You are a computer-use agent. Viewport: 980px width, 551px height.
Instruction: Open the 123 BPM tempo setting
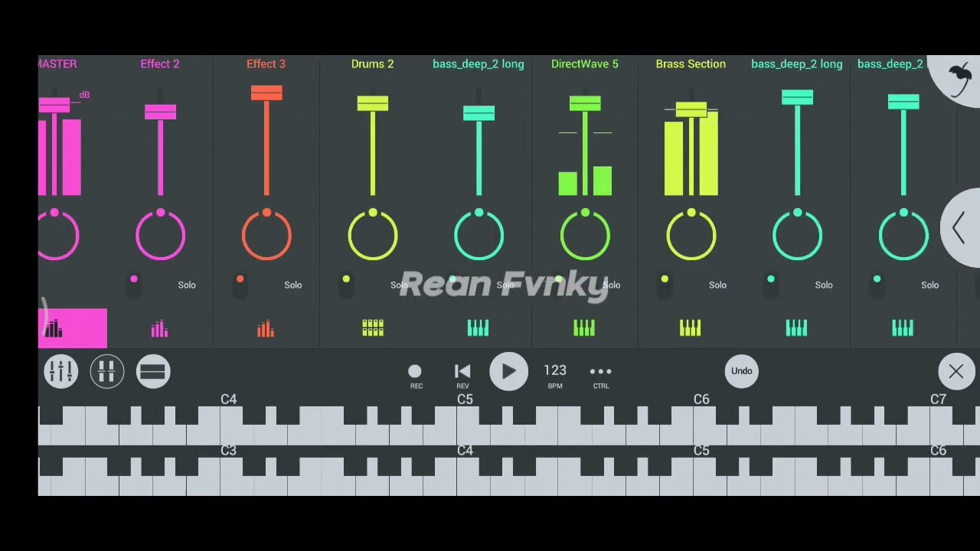555,375
